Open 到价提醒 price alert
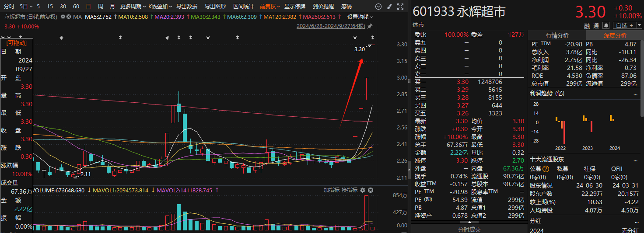The height and width of the screenshot is (233, 644). click(323, 7)
